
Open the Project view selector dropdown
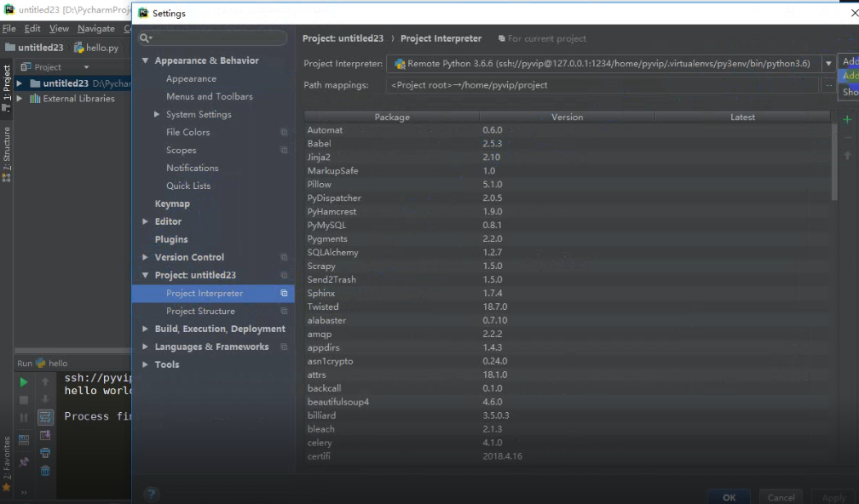(x=86, y=66)
